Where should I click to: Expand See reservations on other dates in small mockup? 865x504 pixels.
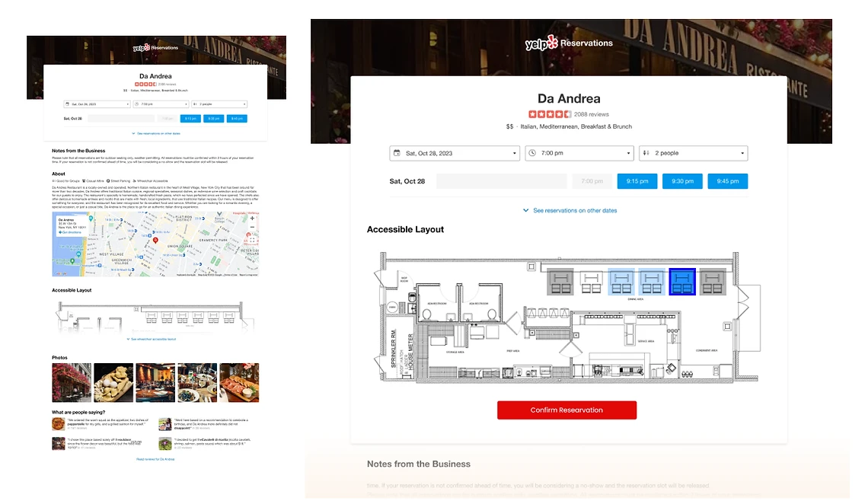pyautogui.click(x=156, y=133)
